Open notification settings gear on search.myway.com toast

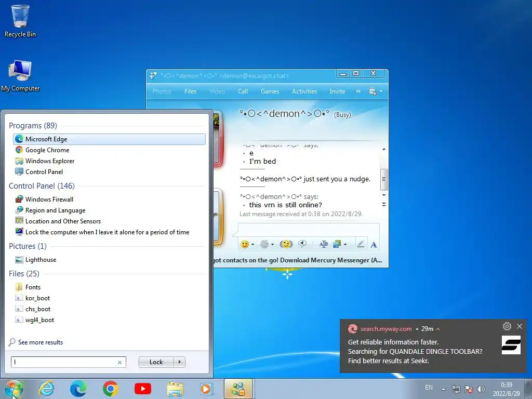(x=507, y=326)
